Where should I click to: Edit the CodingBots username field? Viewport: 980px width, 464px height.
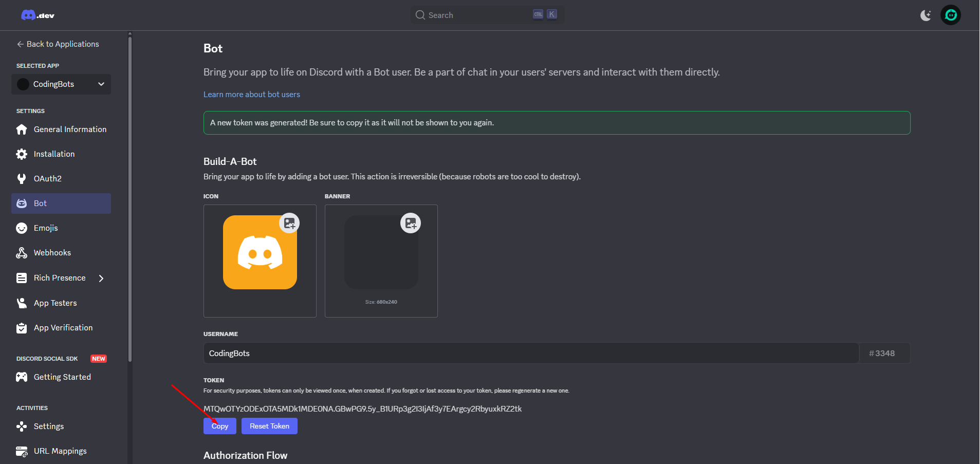[x=531, y=354]
